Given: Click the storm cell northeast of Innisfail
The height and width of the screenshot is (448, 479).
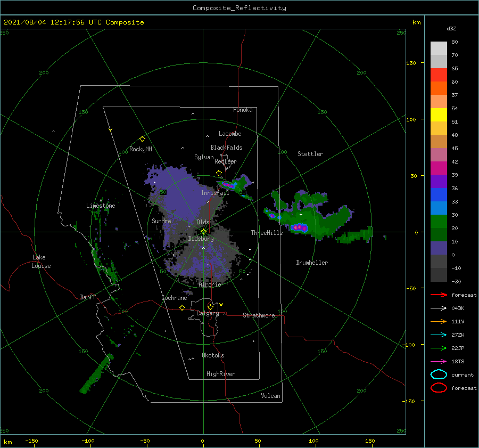Looking at the screenshot, I should point(228,185).
